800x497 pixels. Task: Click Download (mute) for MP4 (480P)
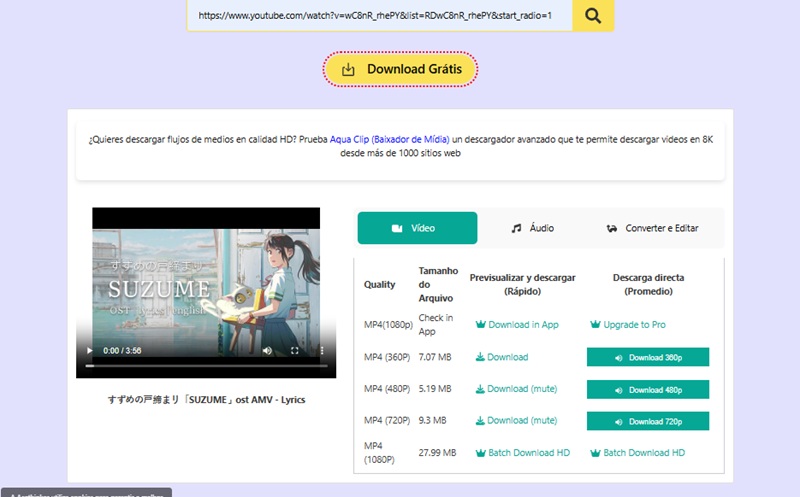(516, 389)
